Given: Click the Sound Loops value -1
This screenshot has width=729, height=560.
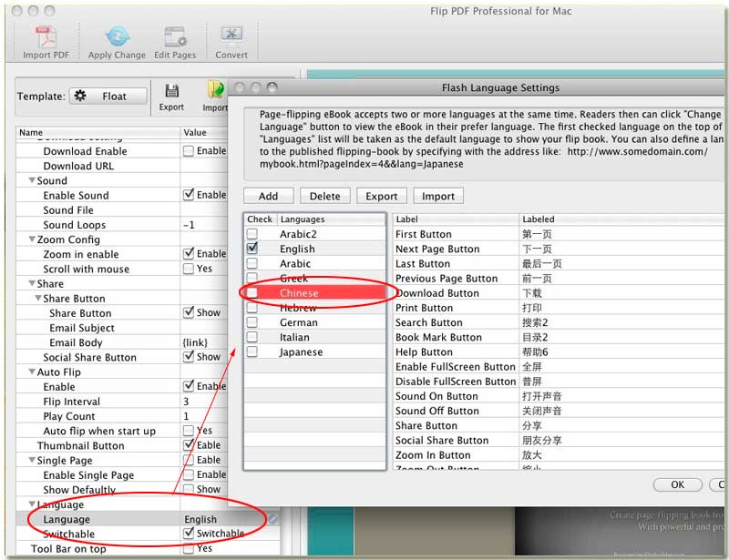Looking at the screenshot, I should tap(189, 225).
